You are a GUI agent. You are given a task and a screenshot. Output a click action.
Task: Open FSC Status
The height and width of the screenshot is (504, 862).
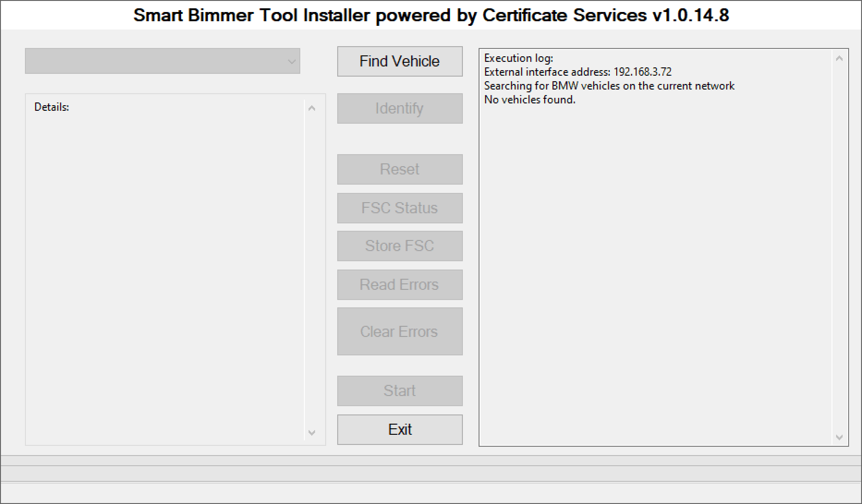coord(400,208)
